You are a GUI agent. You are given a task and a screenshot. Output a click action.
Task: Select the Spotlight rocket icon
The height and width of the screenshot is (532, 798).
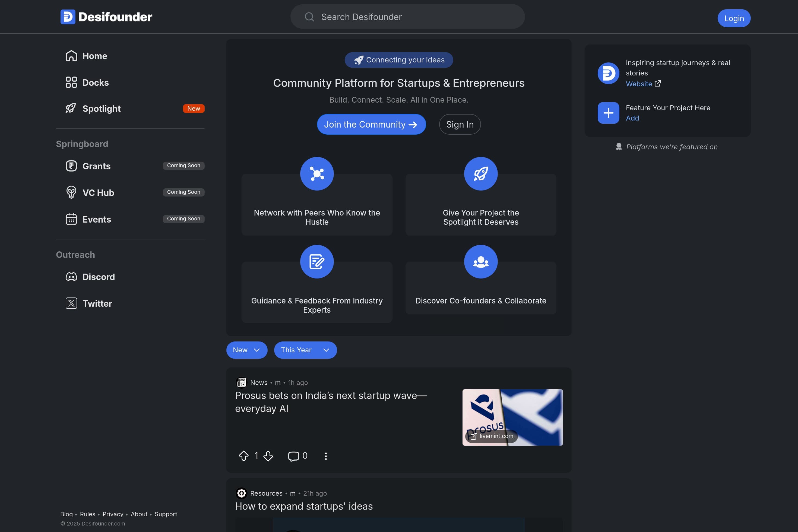tap(71, 109)
